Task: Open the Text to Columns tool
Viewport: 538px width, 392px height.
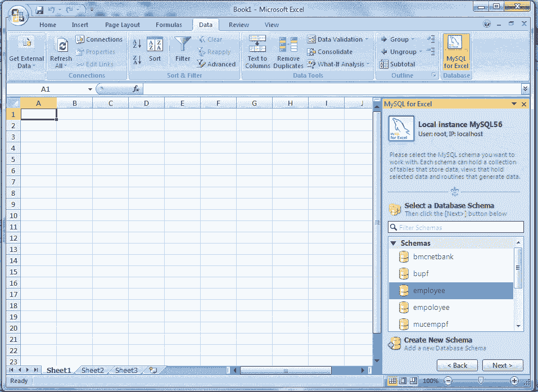Action: (x=257, y=51)
